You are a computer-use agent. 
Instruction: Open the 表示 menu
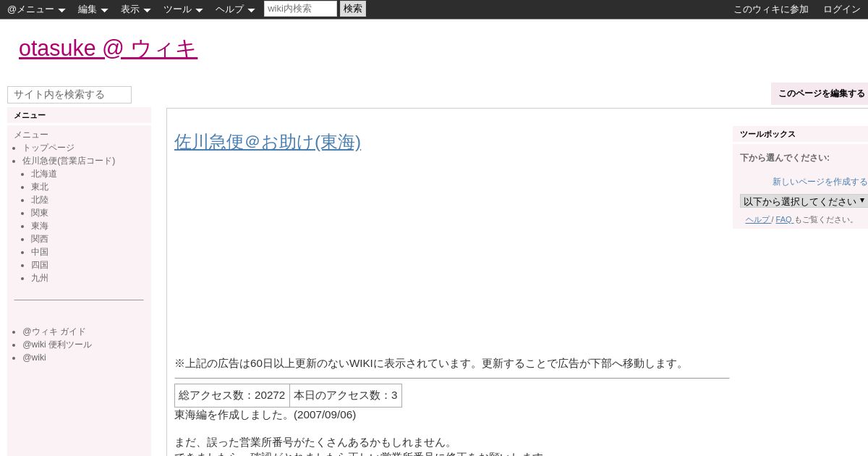click(135, 9)
